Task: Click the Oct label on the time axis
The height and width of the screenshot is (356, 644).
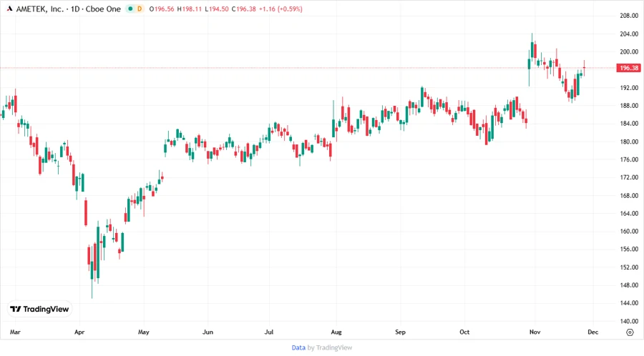Action: 464,332
